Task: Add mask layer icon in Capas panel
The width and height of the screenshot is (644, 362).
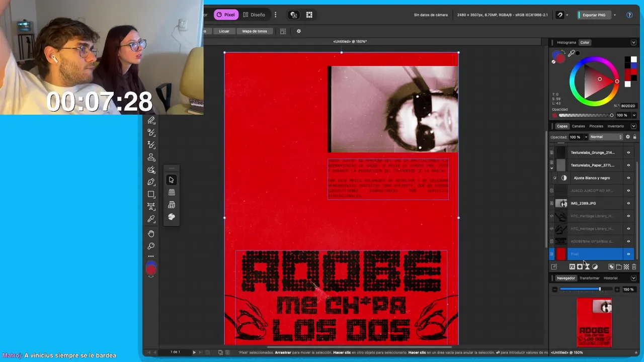Action: pos(580,267)
